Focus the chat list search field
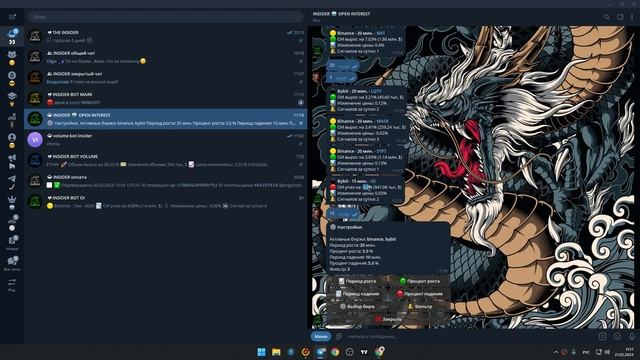 [165, 17]
